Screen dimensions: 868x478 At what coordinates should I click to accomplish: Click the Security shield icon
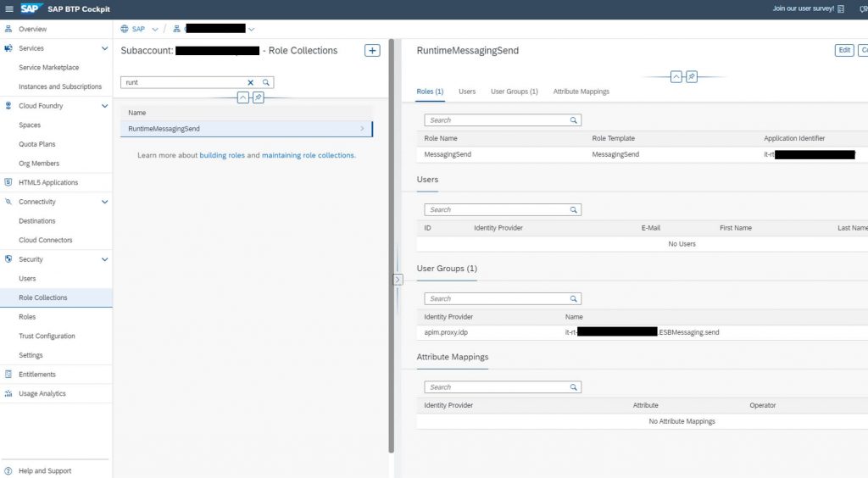(x=8, y=259)
